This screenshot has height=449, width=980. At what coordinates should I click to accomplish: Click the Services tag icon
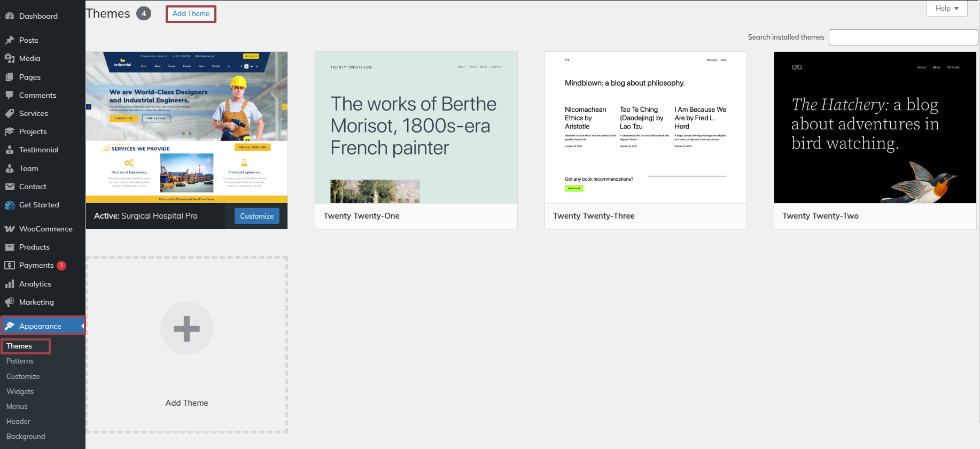10,113
